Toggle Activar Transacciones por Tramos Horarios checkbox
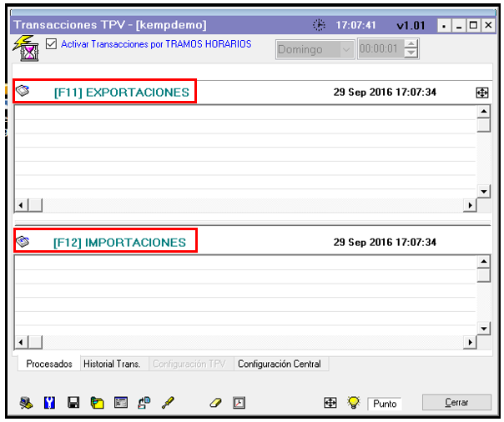504x422 pixels. [x=52, y=44]
